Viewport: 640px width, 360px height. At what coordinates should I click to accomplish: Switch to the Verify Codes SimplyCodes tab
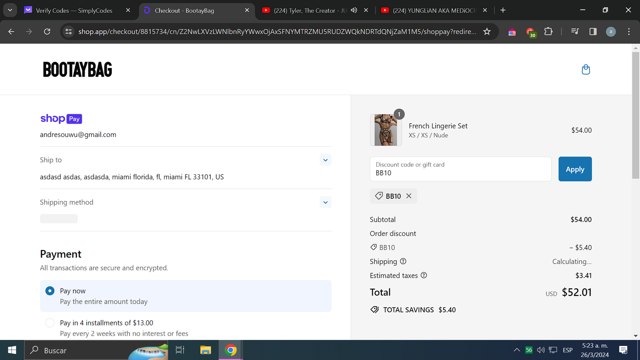click(x=73, y=10)
